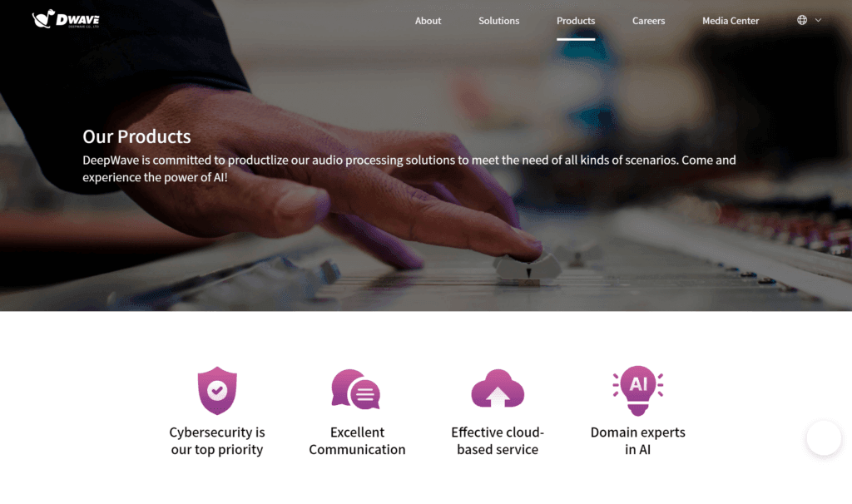Click the chat bubbles communication icon

pyautogui.click(x=356, y=389)
